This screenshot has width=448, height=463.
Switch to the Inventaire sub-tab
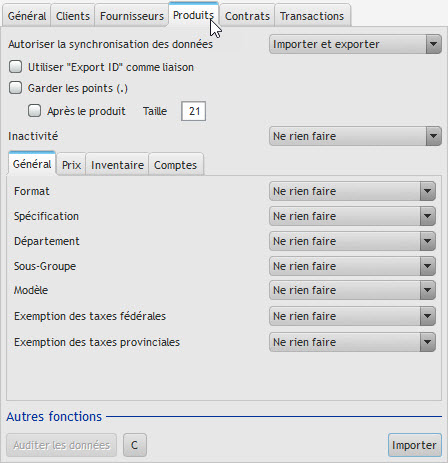click(x=117, y=165)
